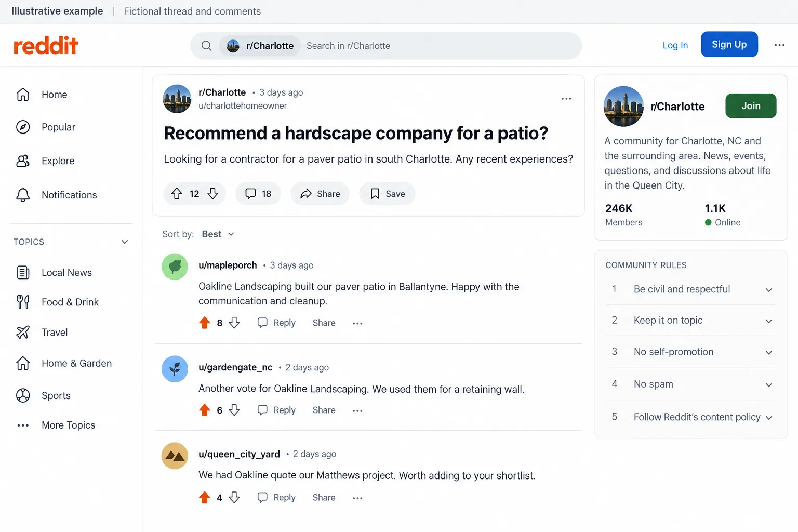Open Popular in the sidebar
Image resolution: width=798 pixels, height=532 pixels.
point(46,127)
